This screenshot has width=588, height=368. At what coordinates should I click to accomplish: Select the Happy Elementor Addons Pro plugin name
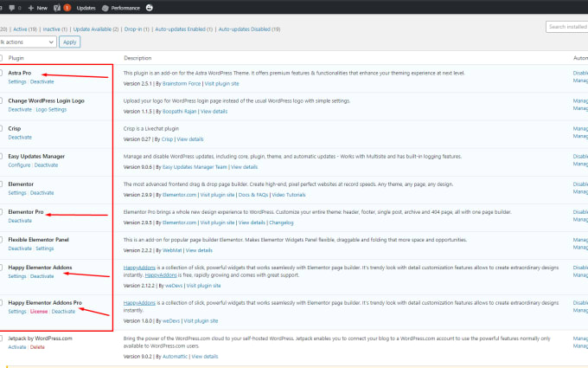pos(45,303)
